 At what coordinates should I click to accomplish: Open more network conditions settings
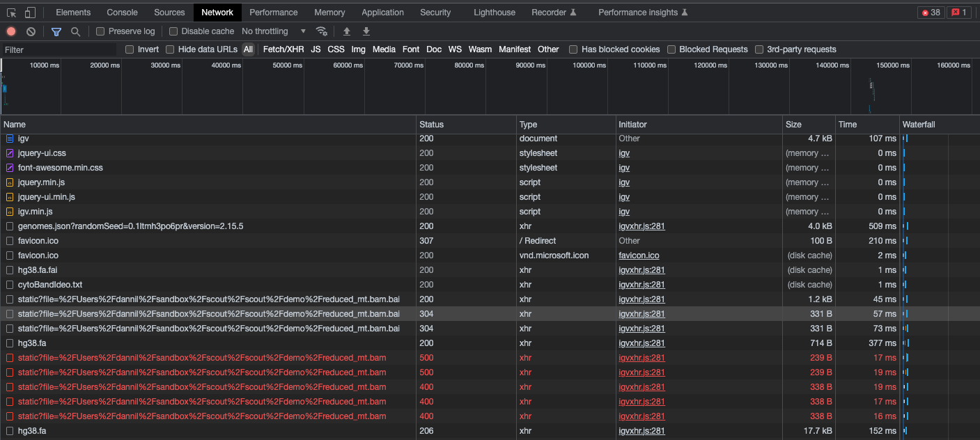321,31
